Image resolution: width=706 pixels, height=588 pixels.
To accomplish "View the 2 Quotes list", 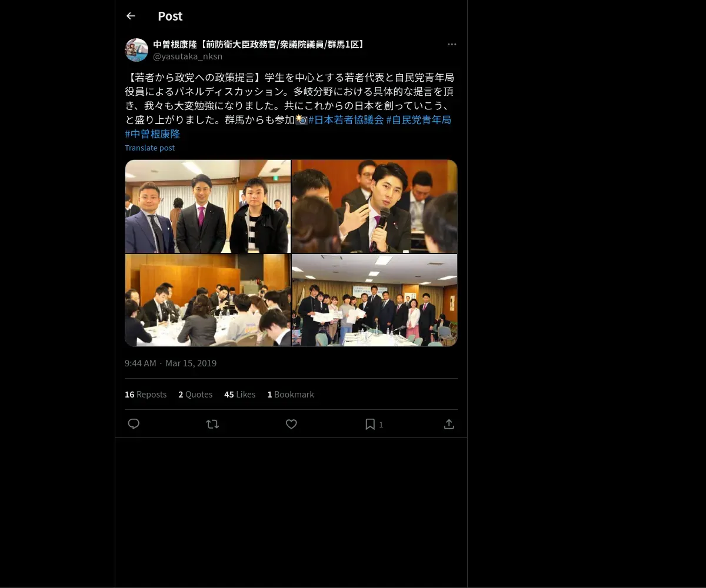I will click(195, 395).
